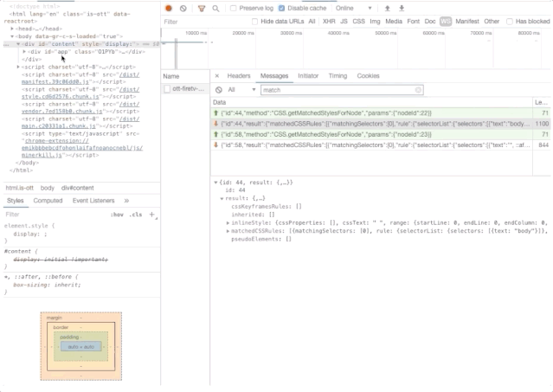Filter requests by Other type
The height and width of the screenshot is (392, 553).
point(492,22)
